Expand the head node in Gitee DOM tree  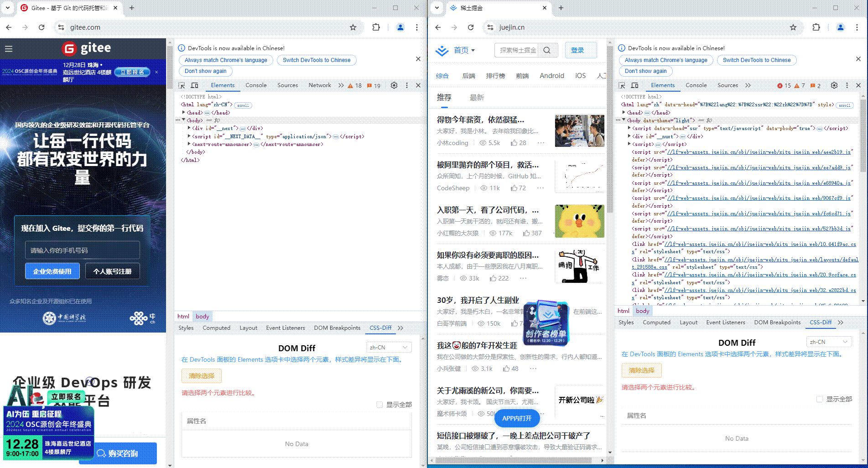(x=184, y=113)
